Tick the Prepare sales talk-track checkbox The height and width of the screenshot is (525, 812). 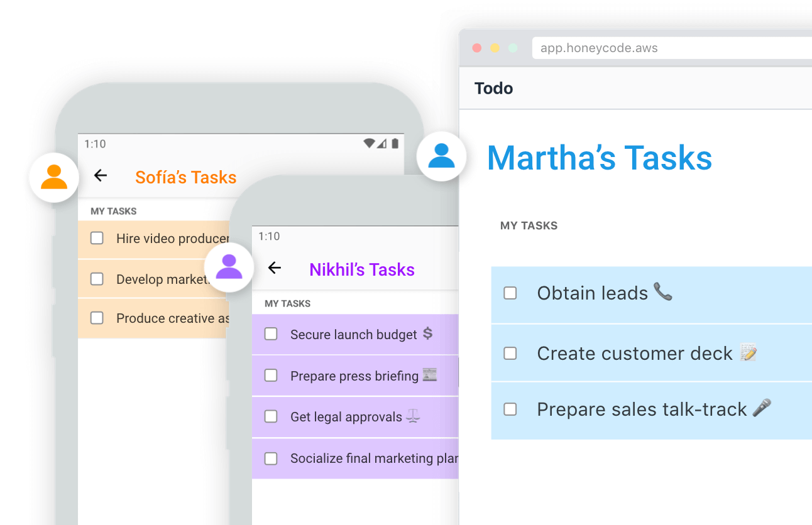[510, 409]
